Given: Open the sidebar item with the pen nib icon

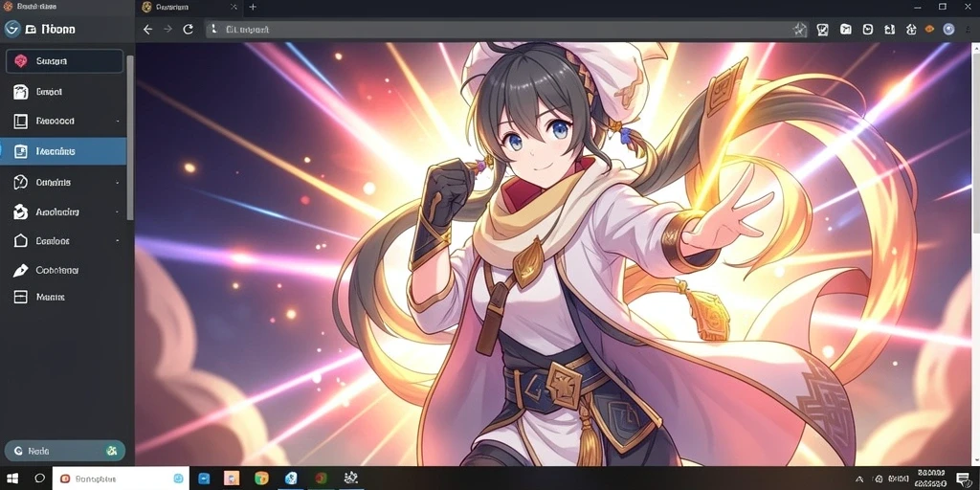Looking at the screenshot, I should point(63,271).
